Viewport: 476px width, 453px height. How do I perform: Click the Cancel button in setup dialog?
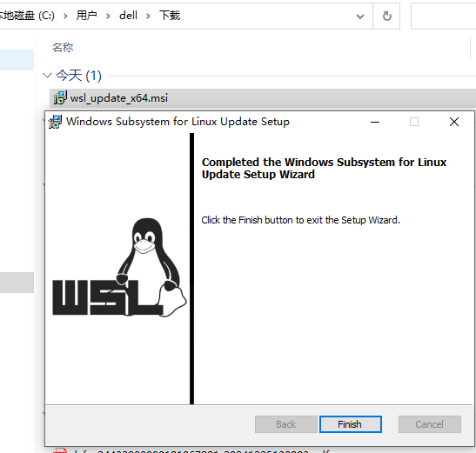pyautogui.click(x=430, y=424)
